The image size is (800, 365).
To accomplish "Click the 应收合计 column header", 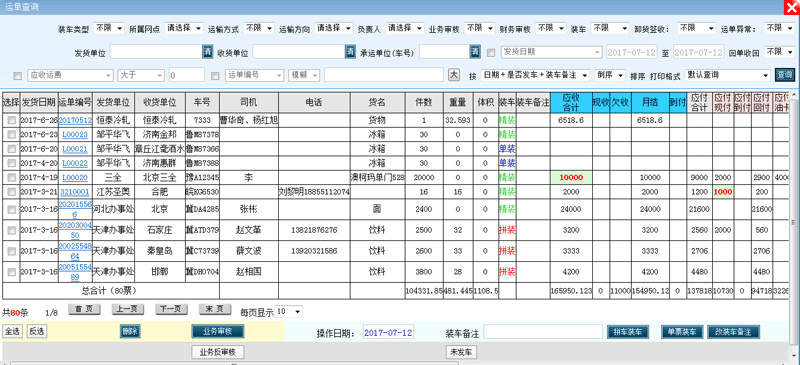I will click(x=571, y=102).
